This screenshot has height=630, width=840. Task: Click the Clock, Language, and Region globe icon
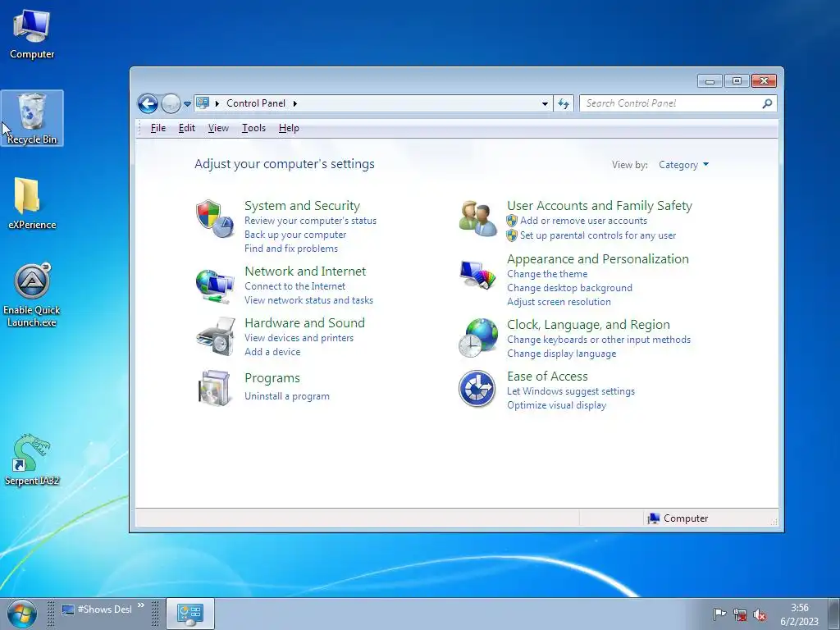478,338
